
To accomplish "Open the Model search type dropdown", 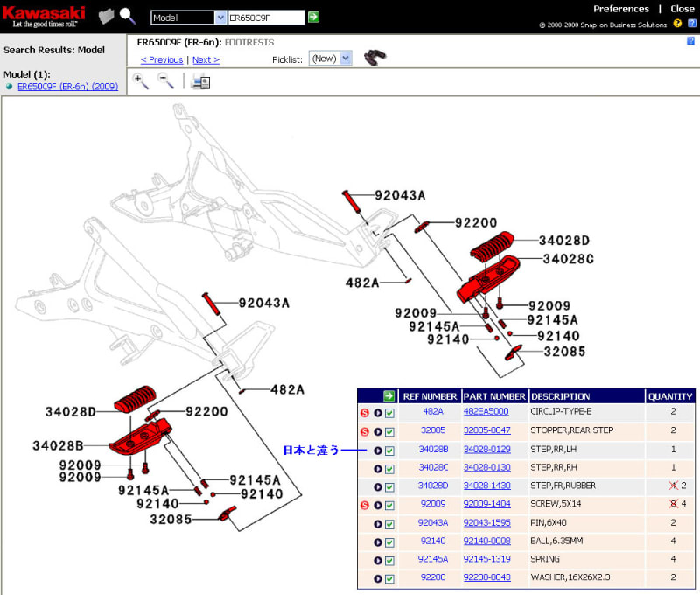I will 188,17.
